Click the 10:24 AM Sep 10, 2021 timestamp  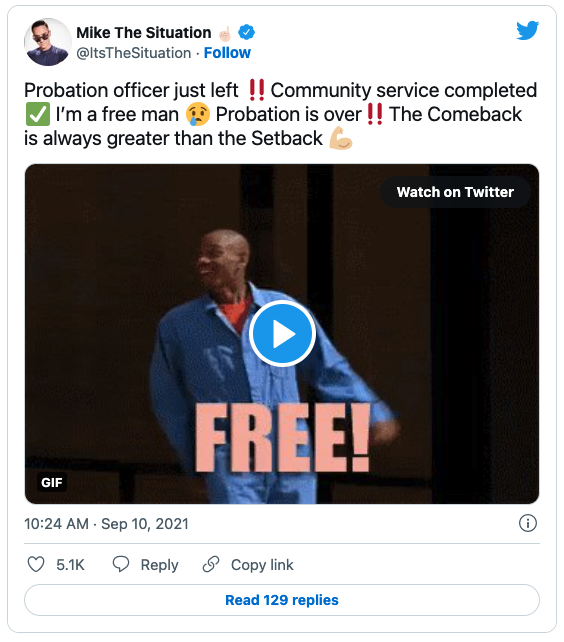coord(106,524)
